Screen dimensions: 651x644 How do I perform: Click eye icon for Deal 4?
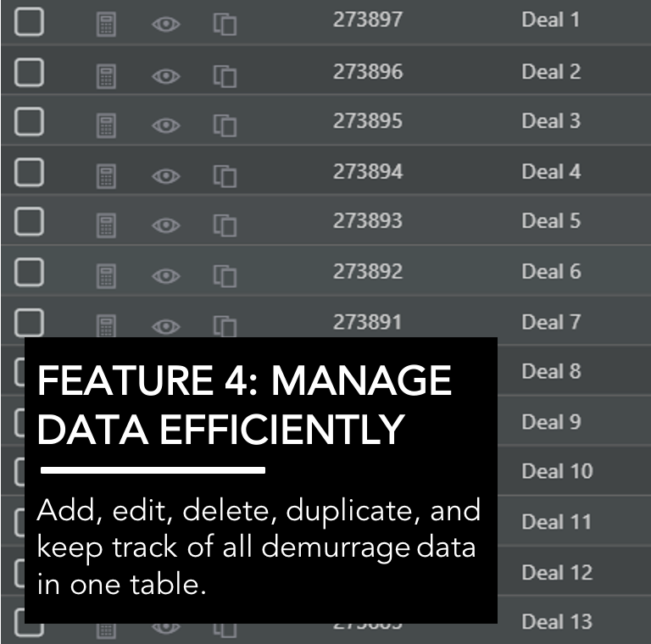[165, 176]
